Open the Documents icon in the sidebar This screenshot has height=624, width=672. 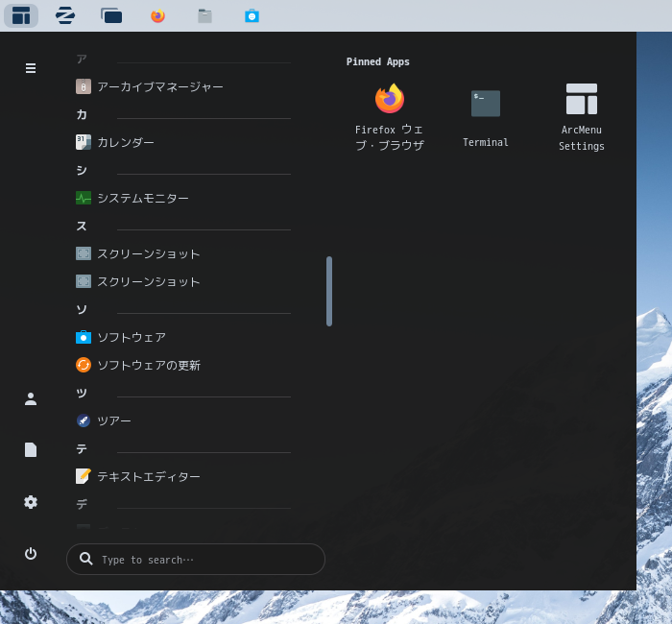click(31, 450)
